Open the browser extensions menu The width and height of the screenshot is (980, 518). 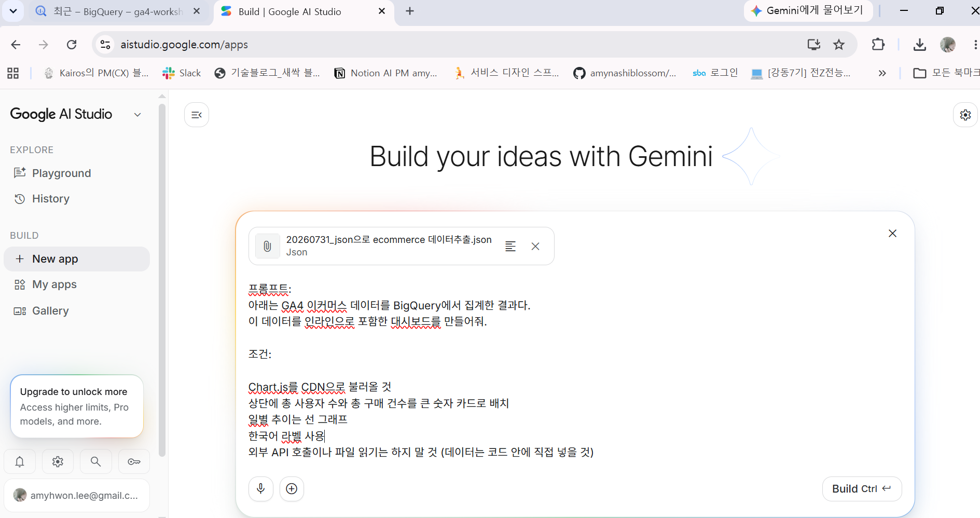tap(878, 45)
